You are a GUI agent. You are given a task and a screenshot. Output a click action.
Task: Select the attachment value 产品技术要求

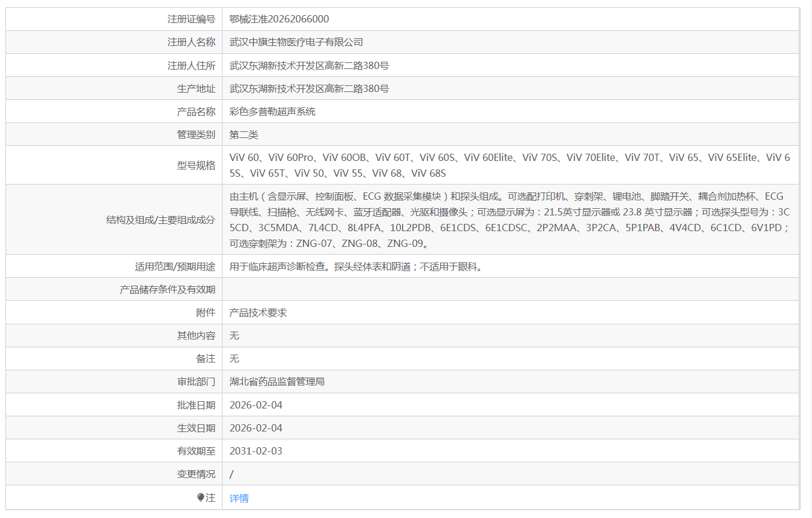coord(258,312)
